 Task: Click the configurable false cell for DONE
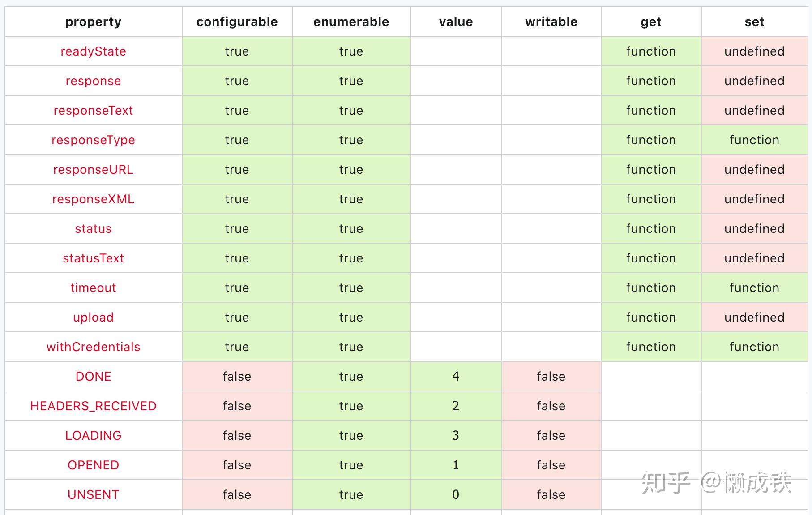[x=237, y=376]
